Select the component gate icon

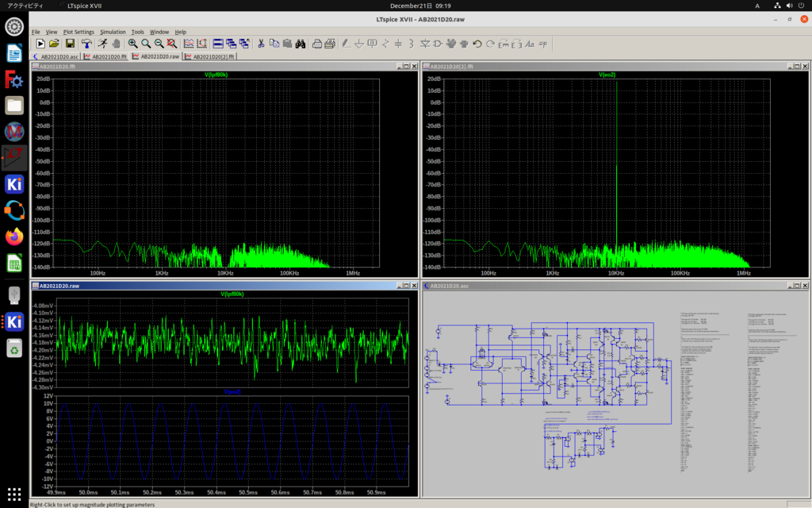click(x=438, y=44)
